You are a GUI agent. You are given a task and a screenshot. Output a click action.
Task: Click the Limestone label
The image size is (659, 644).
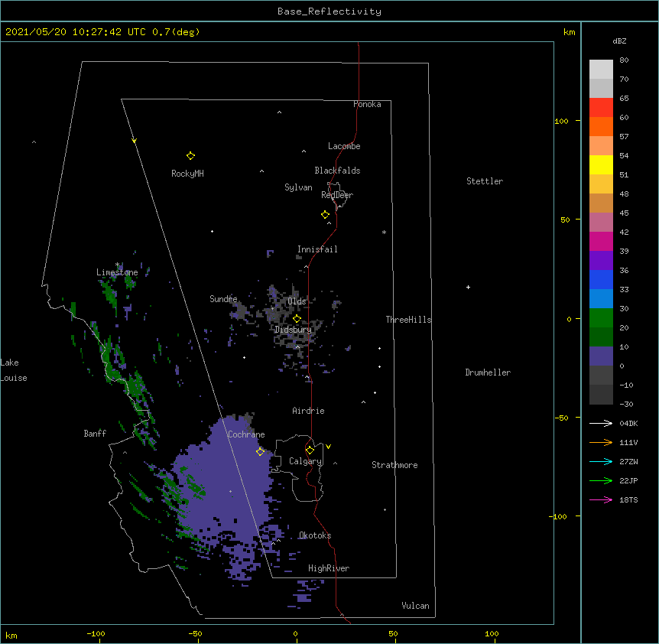(x=117, y=272)
